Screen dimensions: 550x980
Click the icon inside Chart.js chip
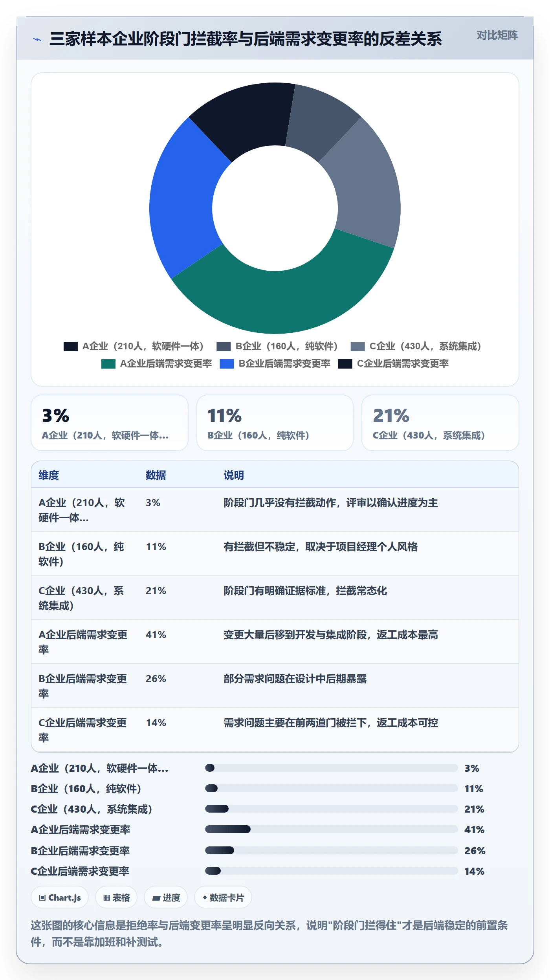tap(42, 898)
